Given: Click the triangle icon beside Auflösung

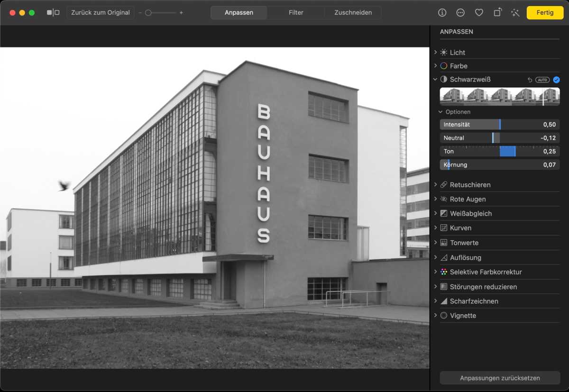Looking at the screenshot, I should [444, 257].
